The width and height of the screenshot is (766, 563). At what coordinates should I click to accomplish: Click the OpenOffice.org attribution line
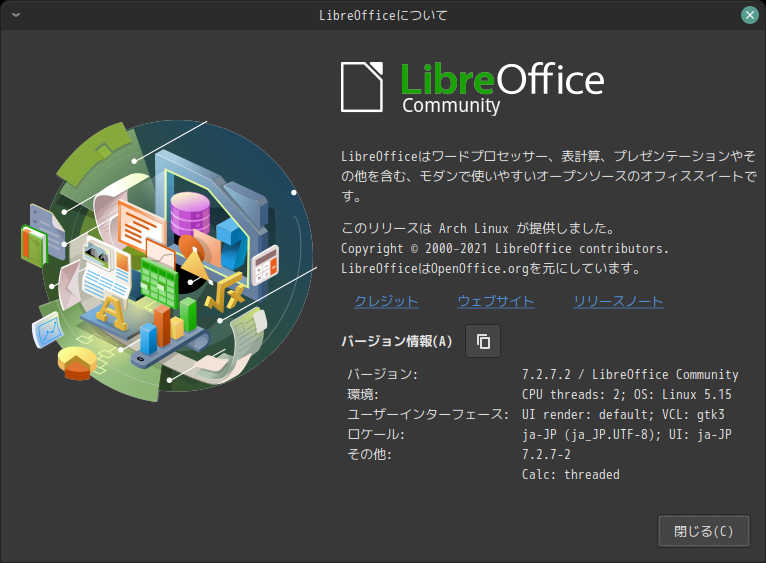[491, 269]
